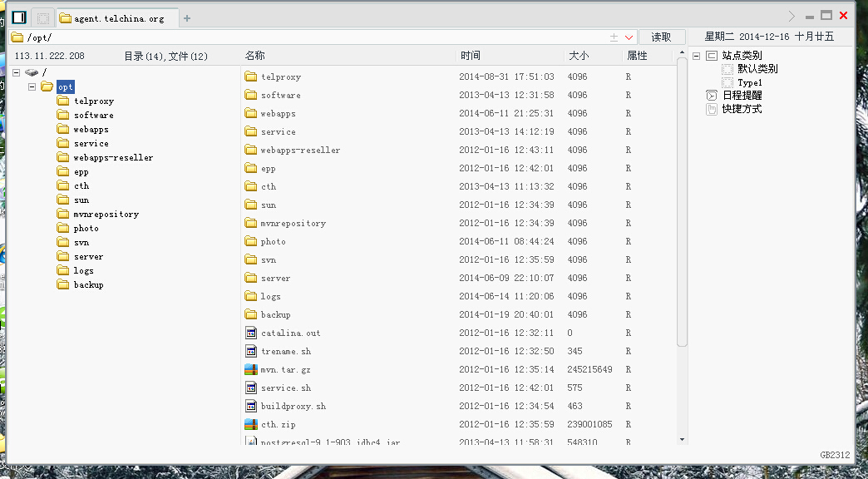This screenshot has height=479, width=868.
Task: Select backup folder in left tree
Action: (89, 284)
